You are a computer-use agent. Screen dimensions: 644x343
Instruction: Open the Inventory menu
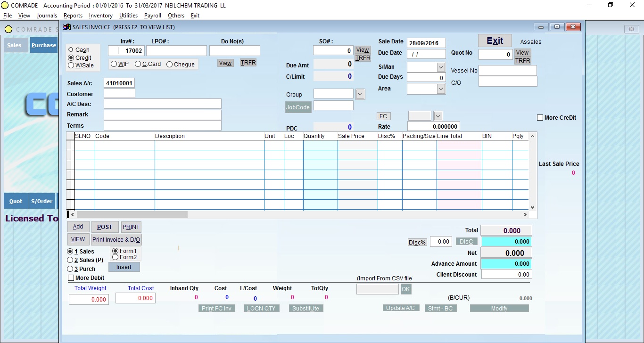coord(101,16)
